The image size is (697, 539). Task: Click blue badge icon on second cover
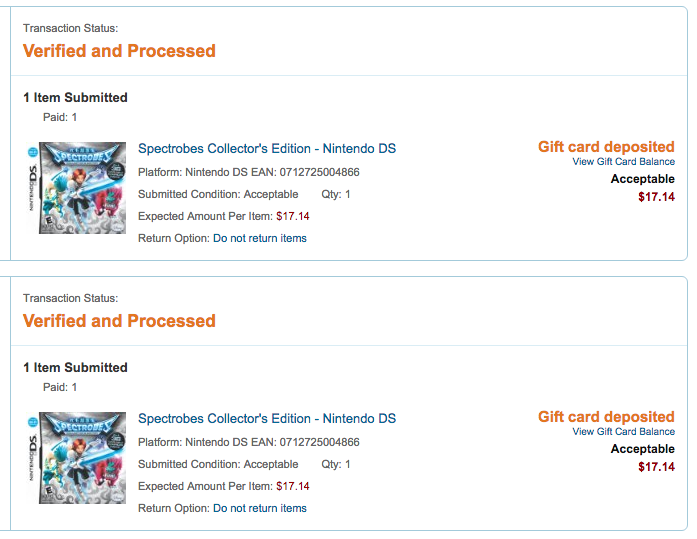33,422
